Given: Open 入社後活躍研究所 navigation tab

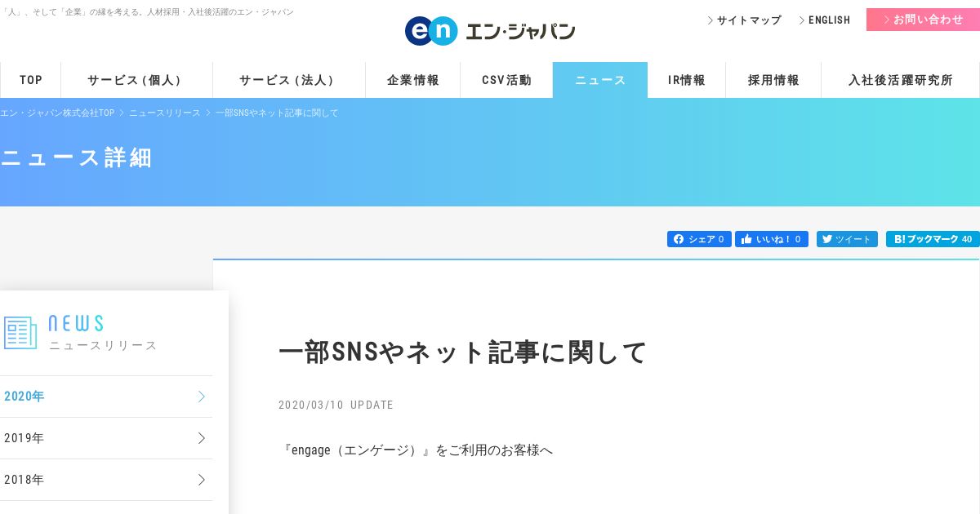Looking at the screenshot, I should (900, 80).
